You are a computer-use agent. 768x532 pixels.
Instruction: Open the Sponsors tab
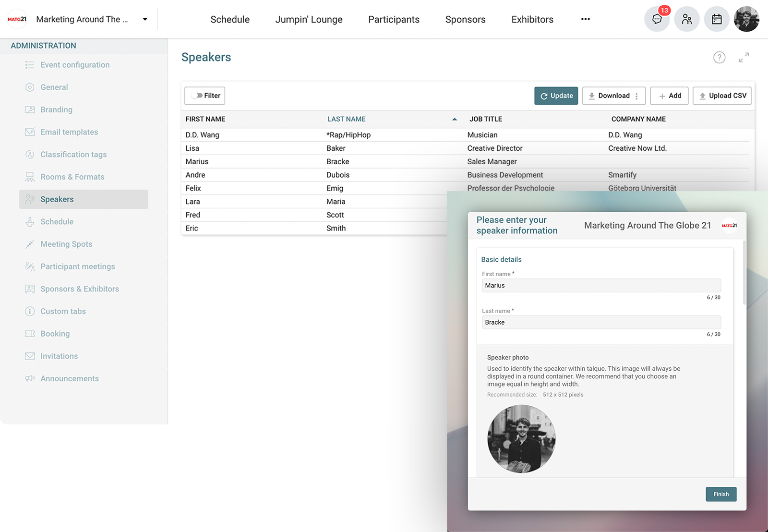pyautogui.click(x=465, y=20)
